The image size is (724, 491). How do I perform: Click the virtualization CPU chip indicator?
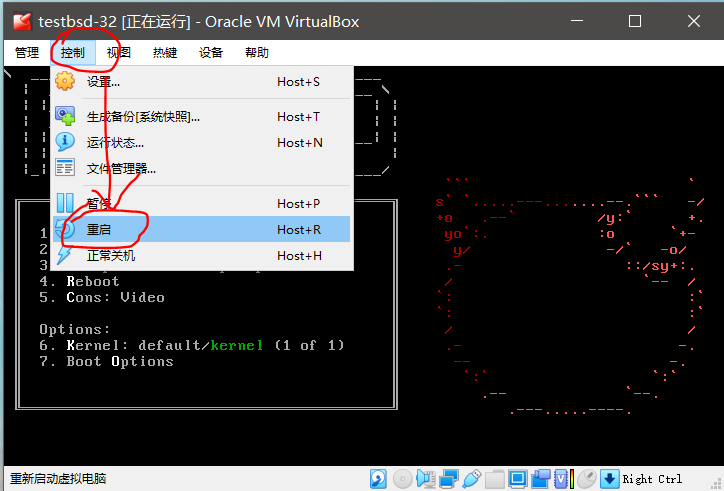[561, 479]
